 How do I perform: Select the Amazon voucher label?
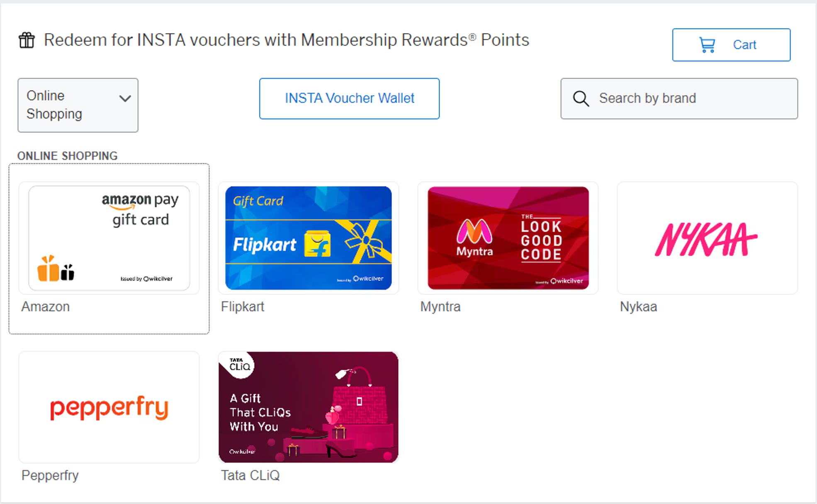(46, 307)
